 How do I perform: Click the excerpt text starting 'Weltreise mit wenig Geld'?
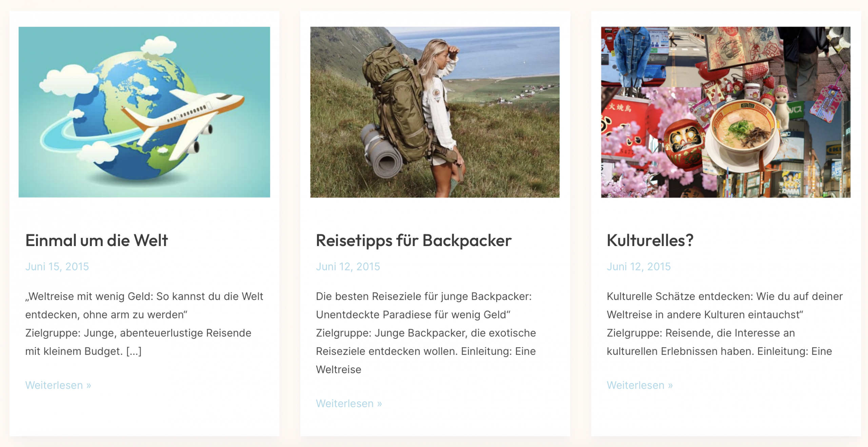[144, 324]
